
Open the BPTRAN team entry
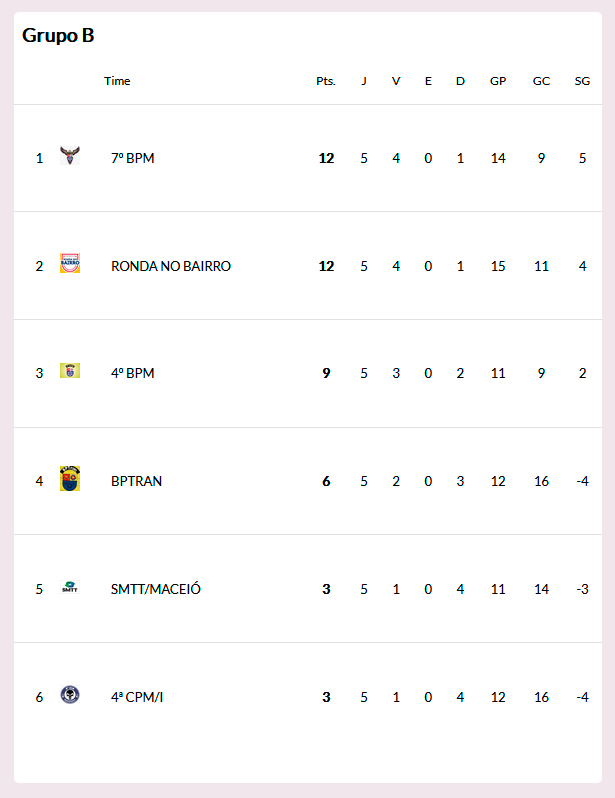pyautogui.click(x=136, y=481)
